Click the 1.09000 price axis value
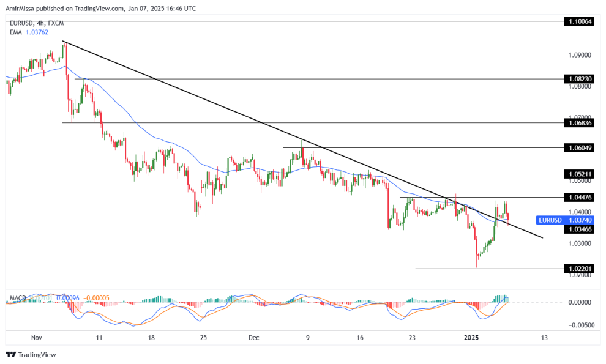606x364 pixels. pos(580,55)
